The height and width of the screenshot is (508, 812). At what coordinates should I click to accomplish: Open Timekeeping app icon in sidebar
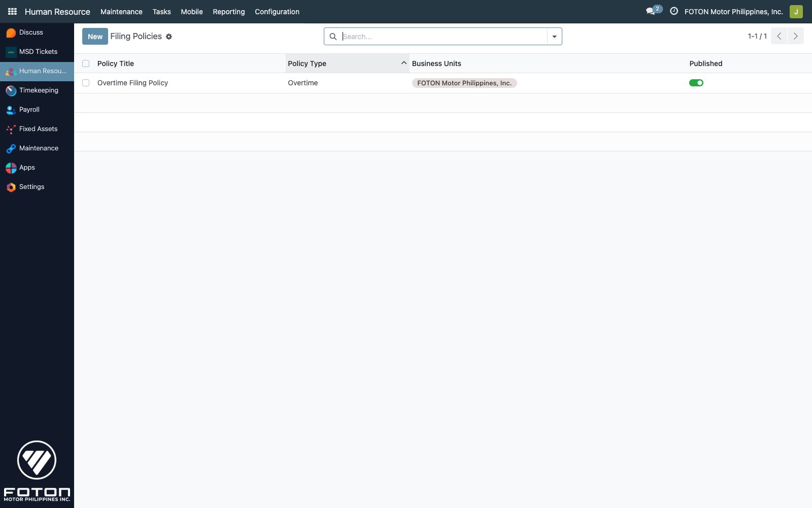click(x=11, y=90)
